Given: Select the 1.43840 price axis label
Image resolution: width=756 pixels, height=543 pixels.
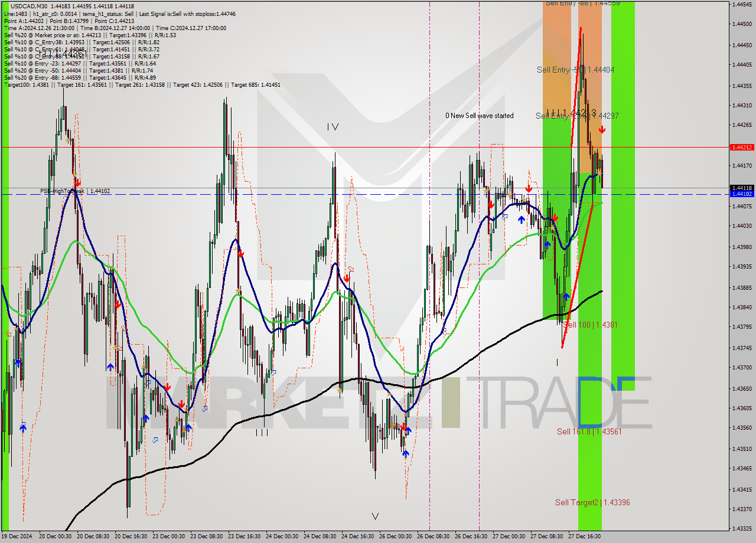Looking at the screenshot, I should click(x=742, y=308).
